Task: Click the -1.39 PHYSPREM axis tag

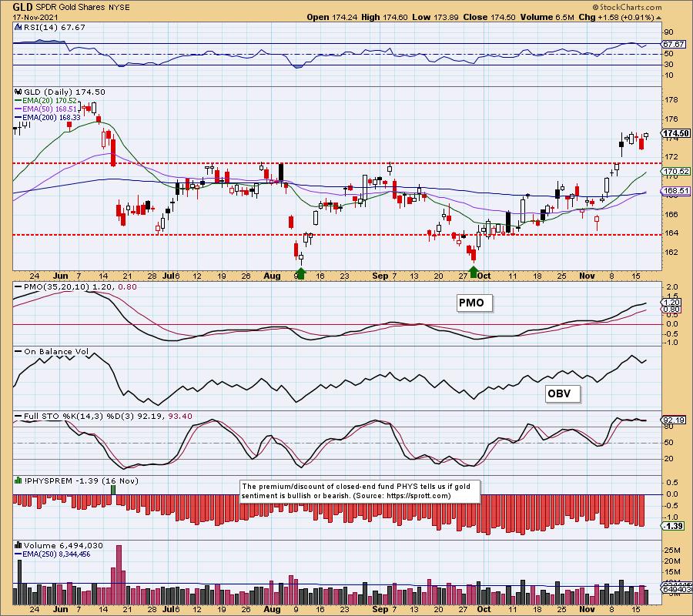Action: [674, 526]
